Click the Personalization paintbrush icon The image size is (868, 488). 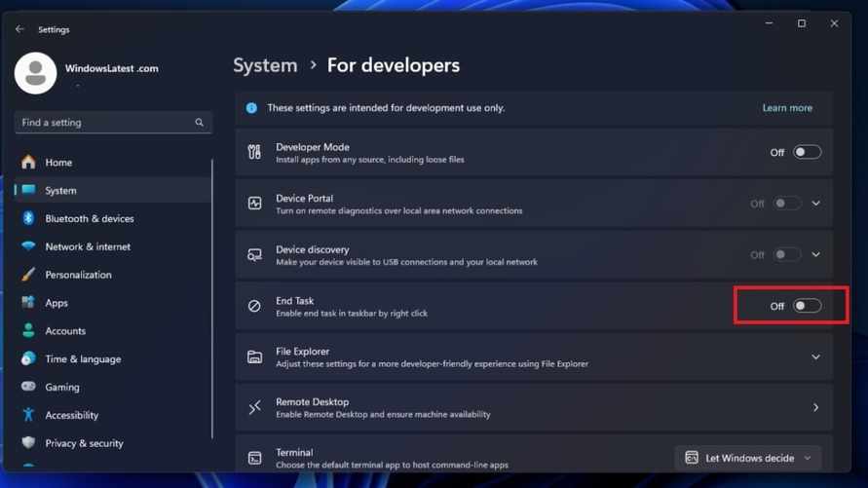pyautogui.click(x=28, y=275)
